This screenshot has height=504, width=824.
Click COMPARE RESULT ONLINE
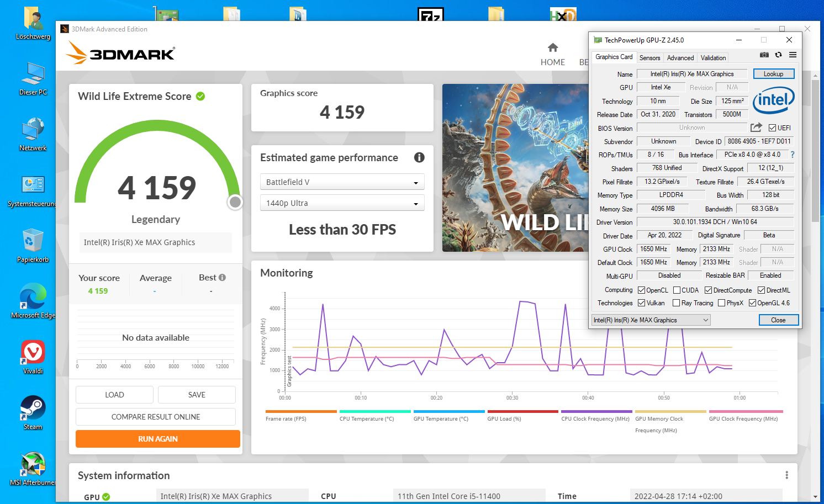[x=156, y=417]
